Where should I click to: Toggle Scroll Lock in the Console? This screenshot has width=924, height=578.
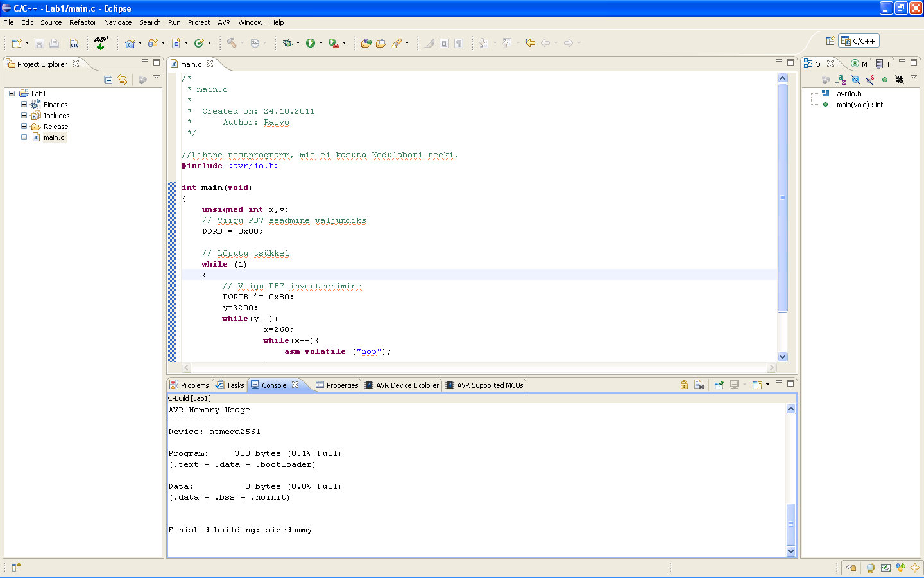coord(684,385)
